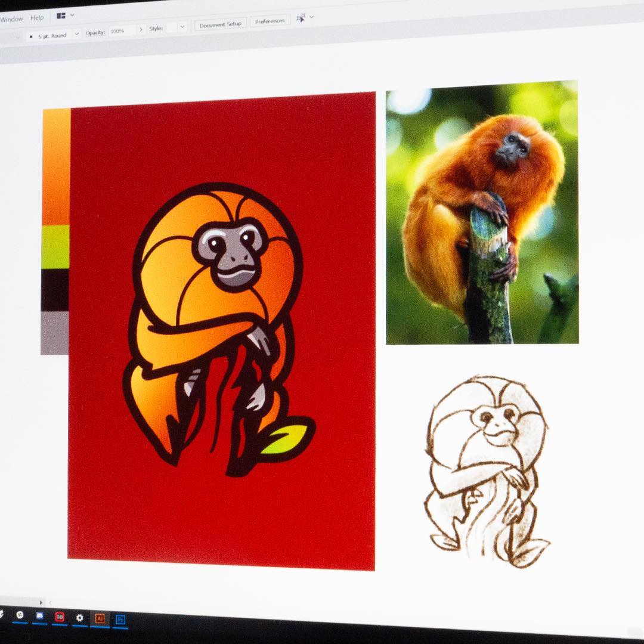Open the red circular app in the taskbar
The height and width of the screenshot is (644, 644).
[60, 617]
